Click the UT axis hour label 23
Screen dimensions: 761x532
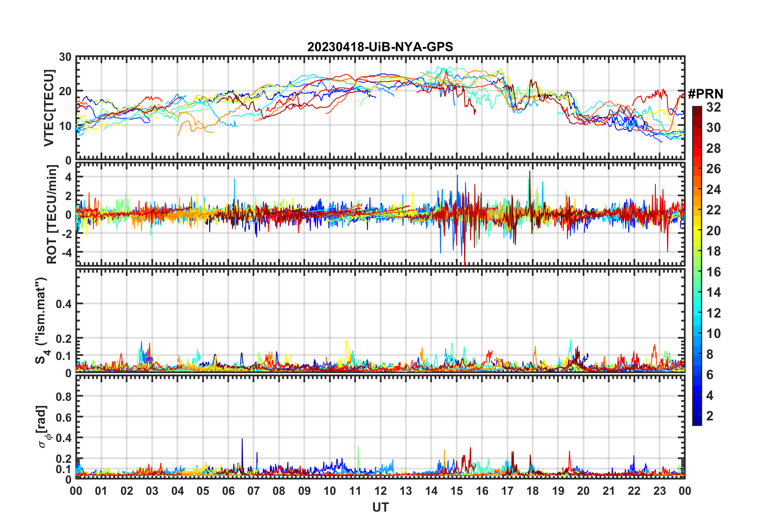pyautogui.click(x=660, y=491)
